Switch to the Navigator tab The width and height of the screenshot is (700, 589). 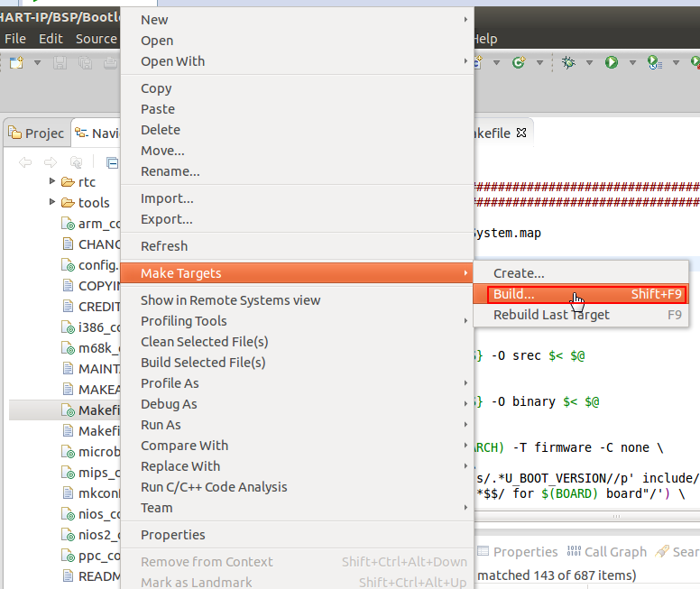point(97,133)
